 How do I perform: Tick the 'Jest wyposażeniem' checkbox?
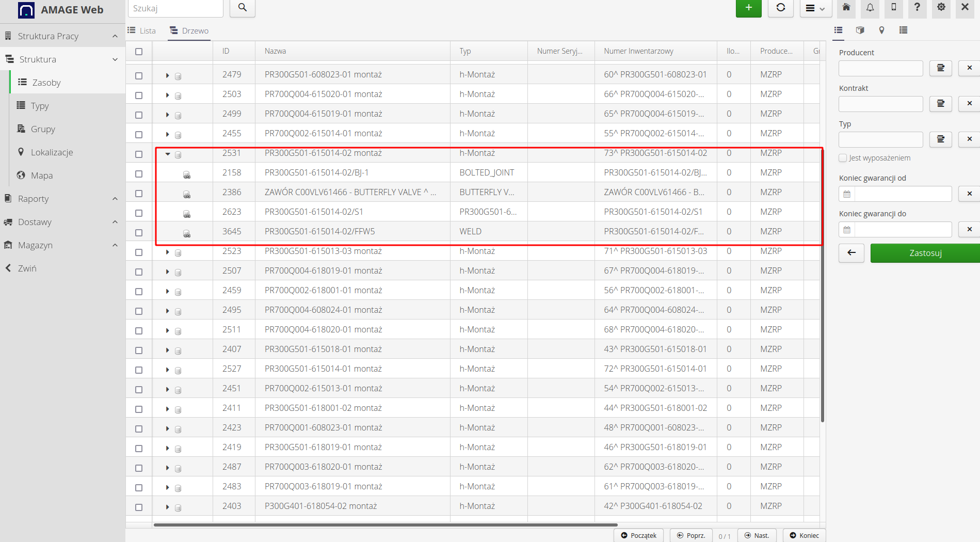[x=843, y=158]
